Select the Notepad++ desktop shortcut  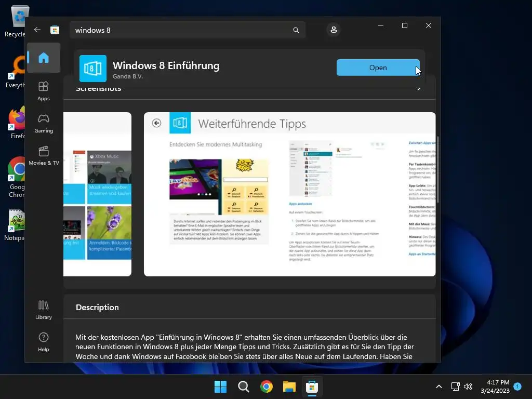coord(15,225)
